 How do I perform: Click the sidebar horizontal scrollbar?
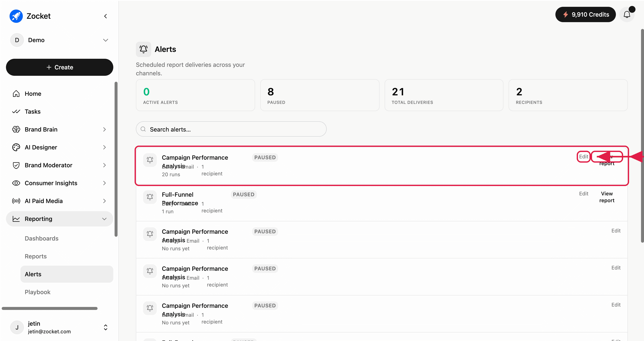pos(49,308)
